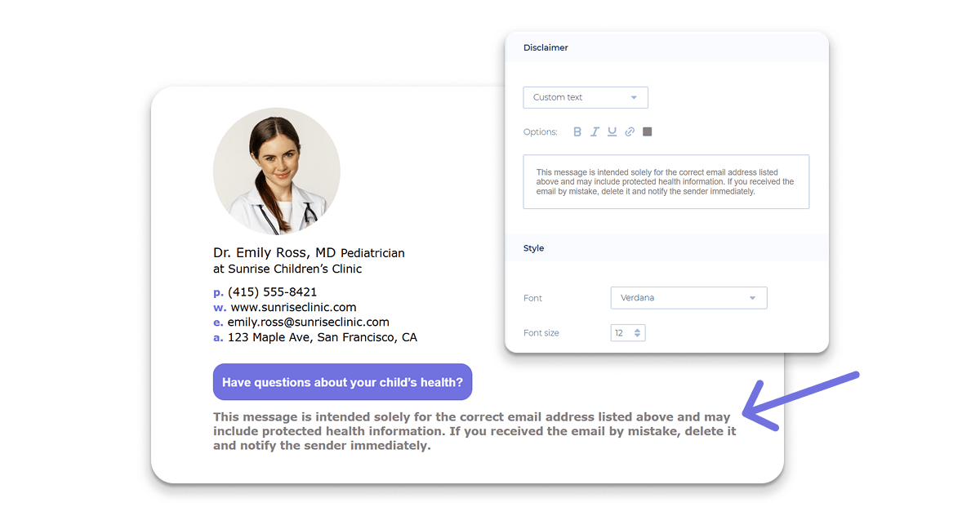Click the 'Font size' label
This screenshot has width=980, height=516.
click(x=541, y=333)
